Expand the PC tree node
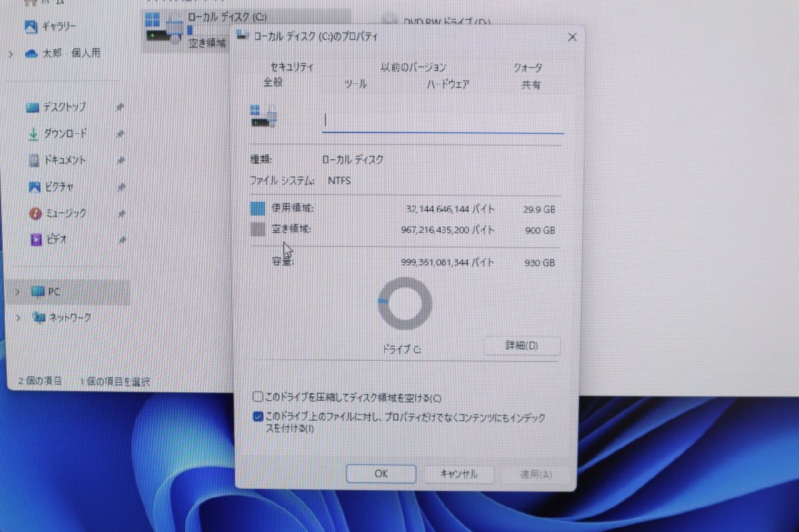This screenshot has height=532, width=799. click(x=17, y=292)
